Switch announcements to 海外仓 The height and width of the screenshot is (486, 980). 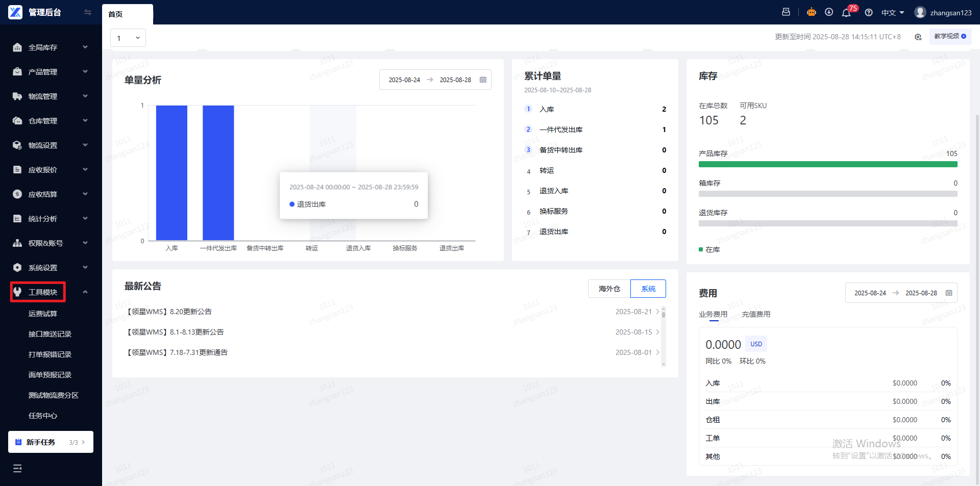click(x=609, y=289)
